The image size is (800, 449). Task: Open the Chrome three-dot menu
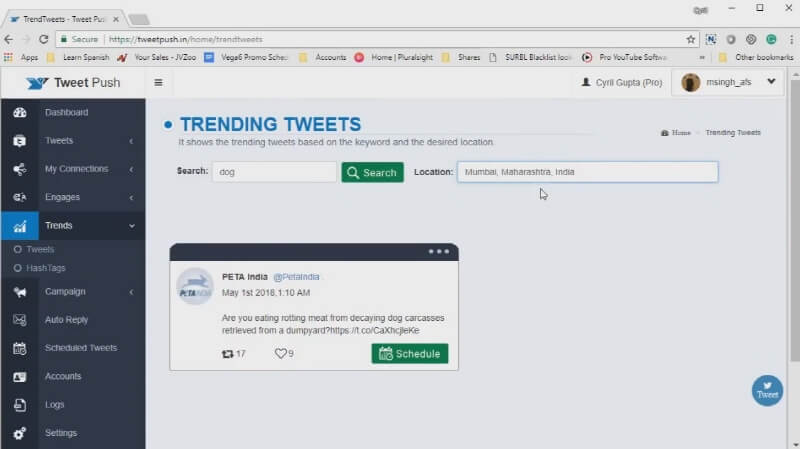click(791, 39)
